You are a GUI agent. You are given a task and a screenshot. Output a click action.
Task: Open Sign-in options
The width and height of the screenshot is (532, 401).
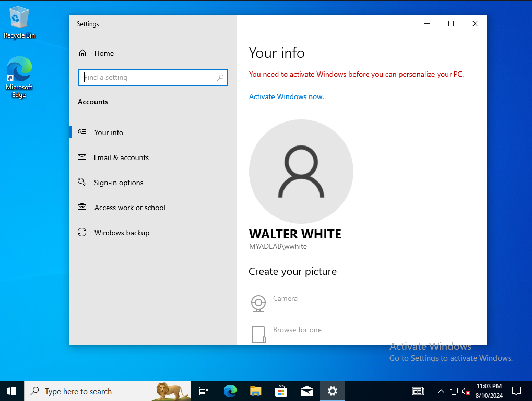pyautogui.click(x=119, y=183)
